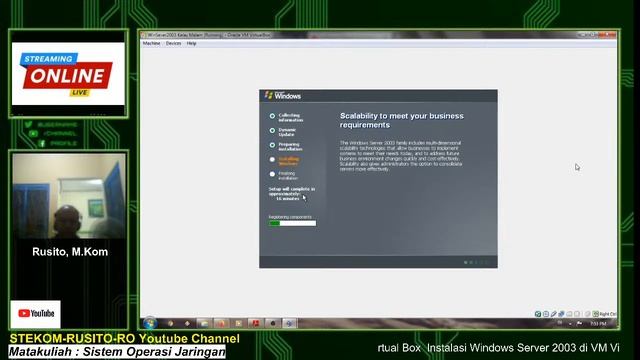Click the presenter webcam thumbnail
Viewport: 640px width, 360px height.
click(x=69, y=196)
